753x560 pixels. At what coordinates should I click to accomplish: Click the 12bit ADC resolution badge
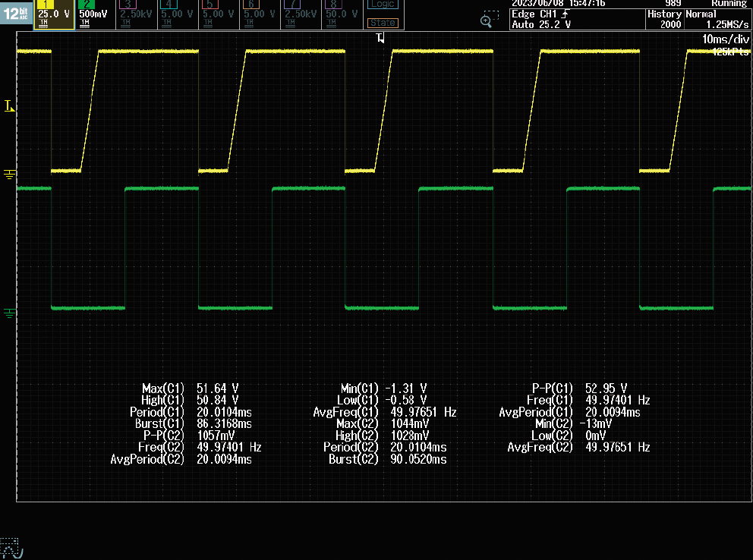(x=16, y=14)
